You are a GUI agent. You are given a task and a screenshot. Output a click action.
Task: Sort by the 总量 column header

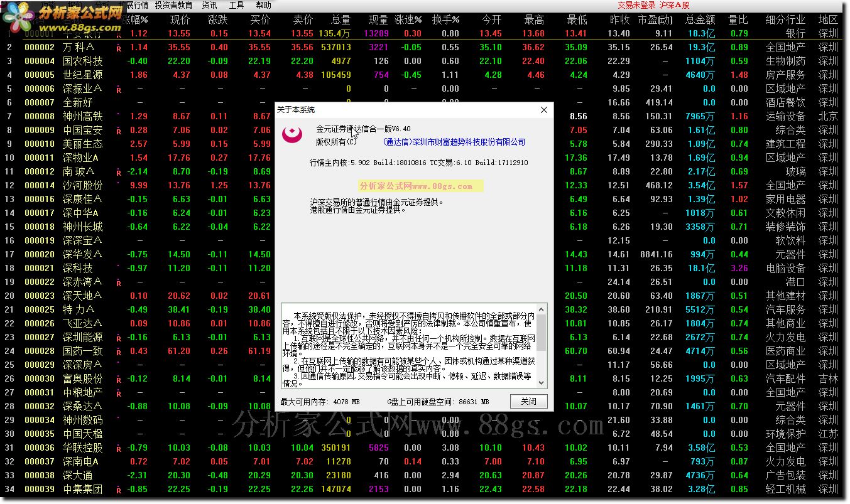[x=341, y=20]
